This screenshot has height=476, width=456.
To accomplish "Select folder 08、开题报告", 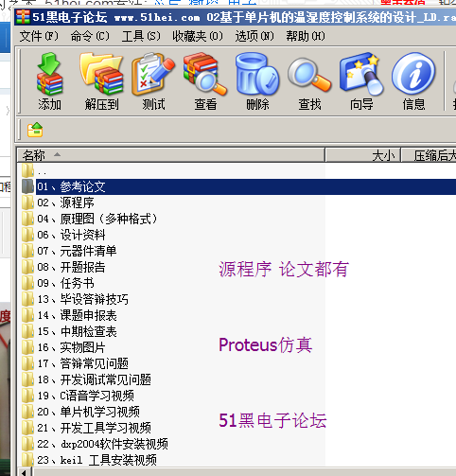I will tap(63, 267).
